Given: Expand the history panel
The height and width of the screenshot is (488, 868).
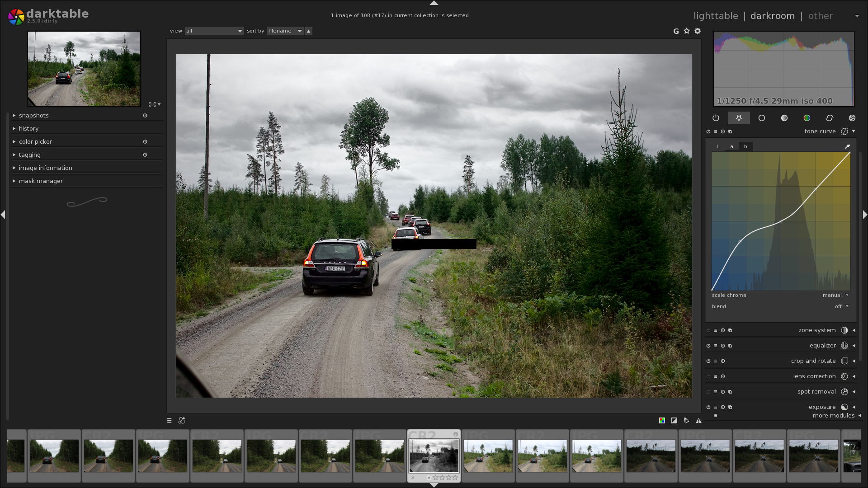Looking at the screenshot, I should [87, 129].
